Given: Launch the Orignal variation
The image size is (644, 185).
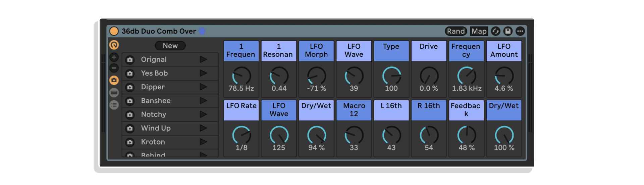Looking at the screenshot, I should (x=203, y=59).
